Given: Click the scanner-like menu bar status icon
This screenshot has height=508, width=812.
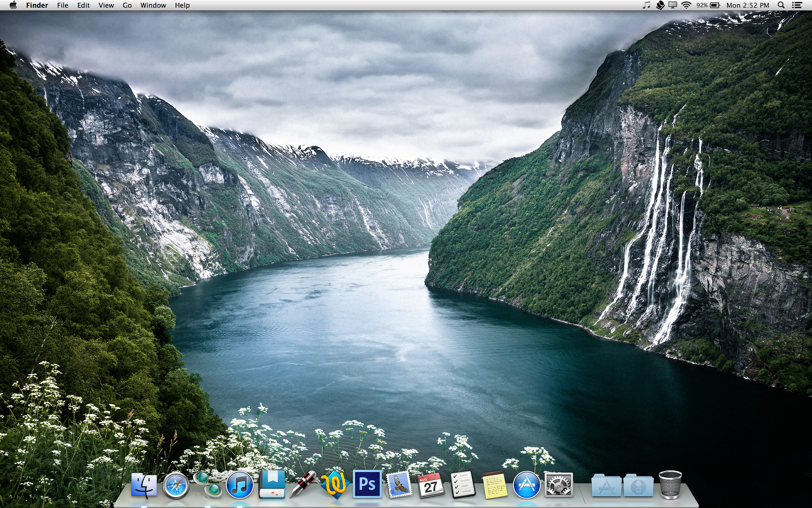Looking at the screenshot, I should tap(660, 5).
